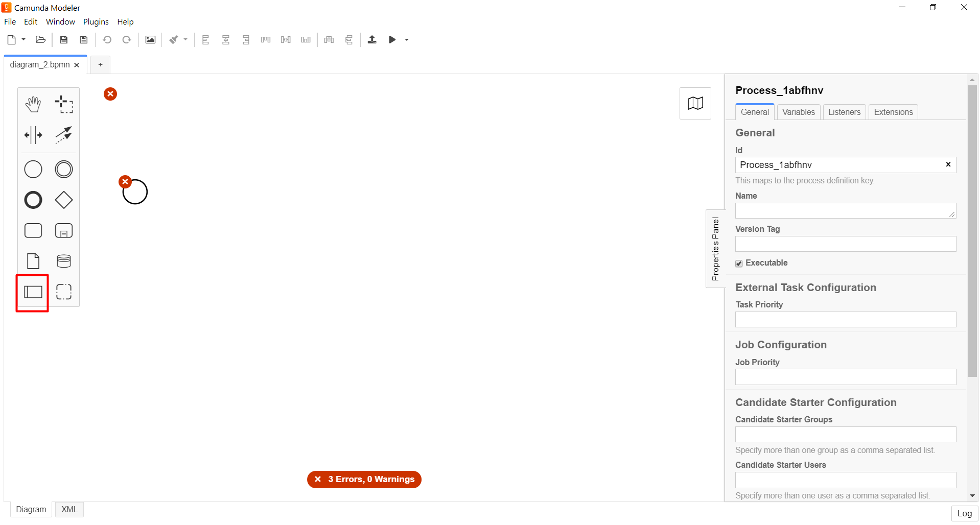Open the Edit menu
The height and width of the screenshot is (525, 980).
[31, 22]
